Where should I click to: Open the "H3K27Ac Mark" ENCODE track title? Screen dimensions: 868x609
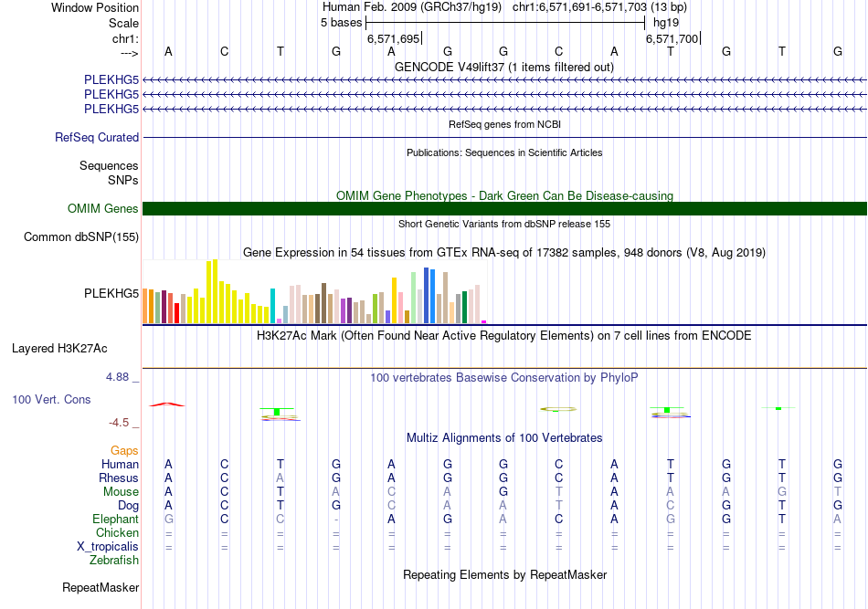click(x=504, y=336)
